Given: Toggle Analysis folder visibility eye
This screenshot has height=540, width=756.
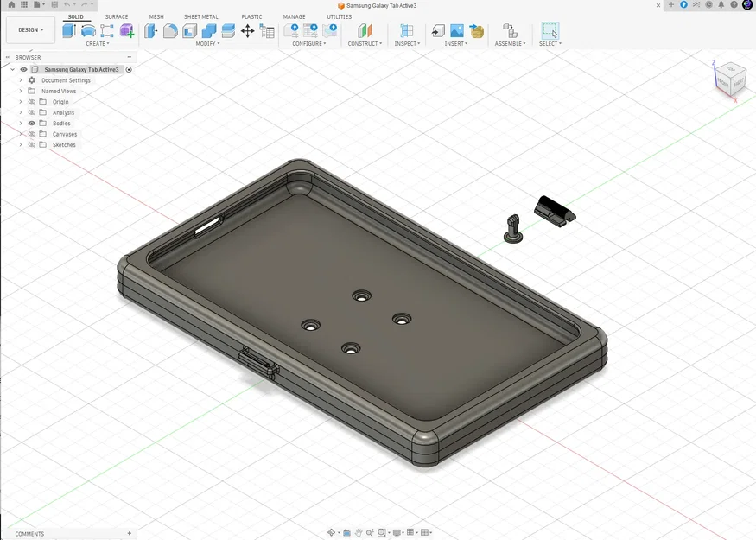Looking at the screenshot, I should point(32,112).
